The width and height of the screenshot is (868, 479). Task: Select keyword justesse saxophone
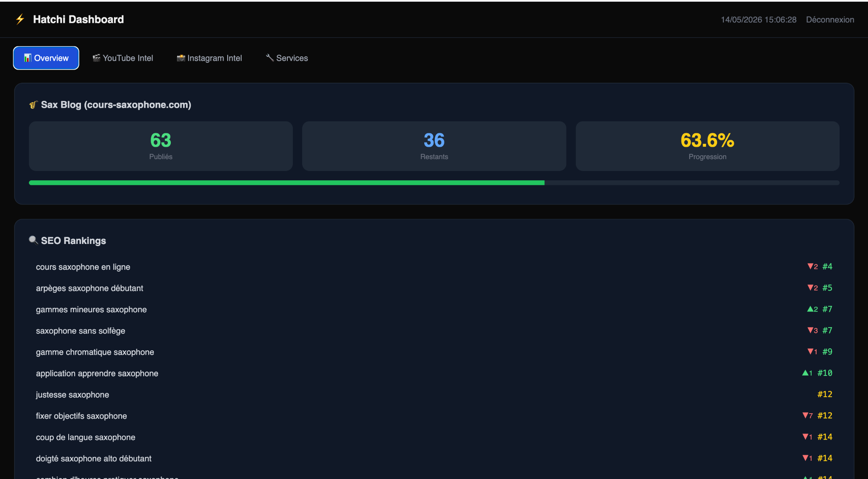[72, 395]
